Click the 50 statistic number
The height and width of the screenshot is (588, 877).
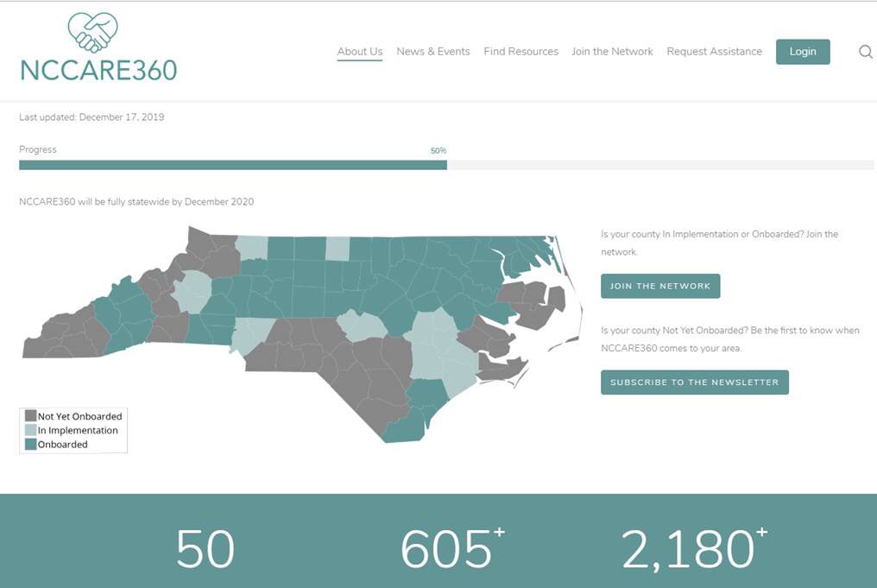coord(205,549)
